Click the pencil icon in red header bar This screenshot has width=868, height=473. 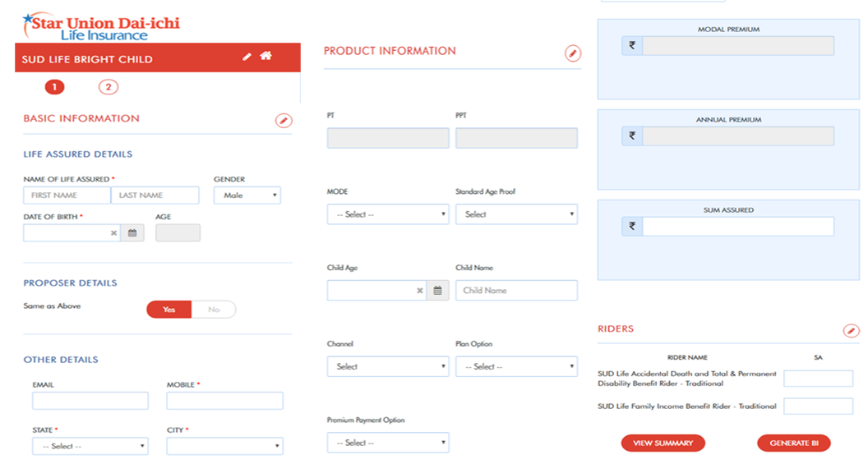[x=247, y=57]
